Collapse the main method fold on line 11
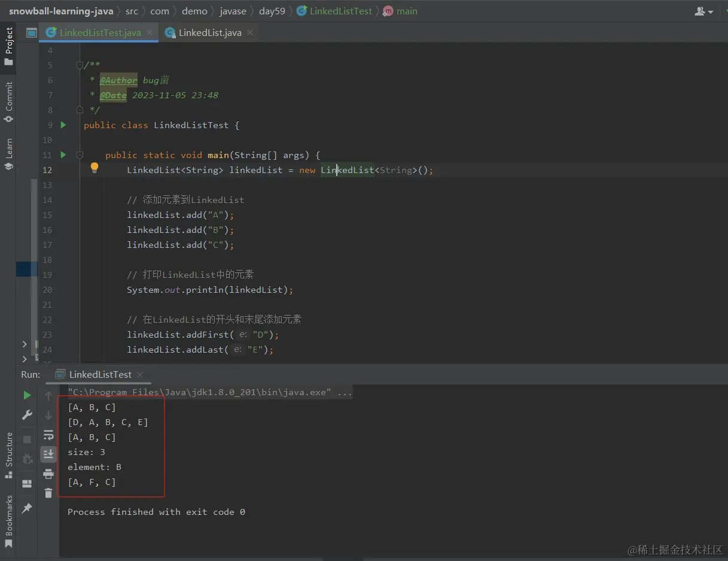The width and height of the screenshot is (728, 561). [x=80, y=154]
